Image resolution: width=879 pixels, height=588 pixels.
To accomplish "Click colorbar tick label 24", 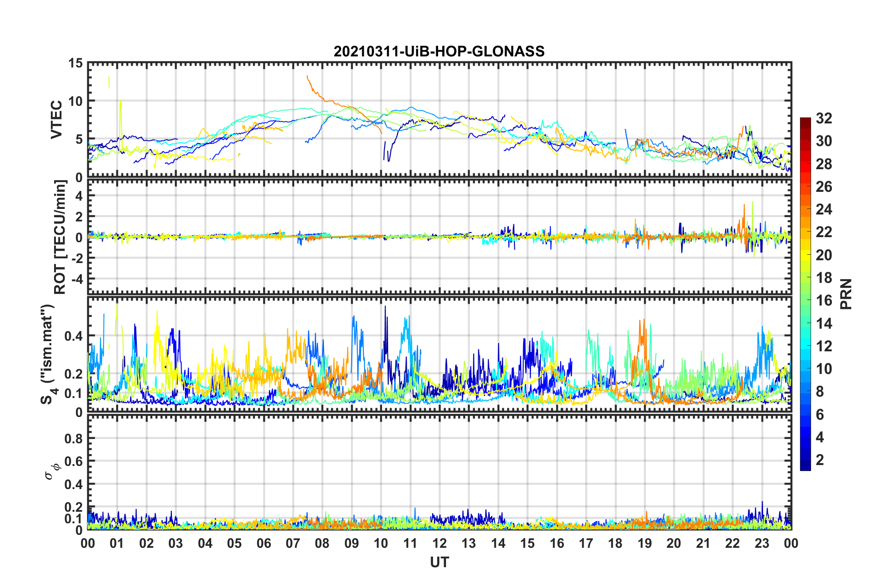I will (824, 209).
